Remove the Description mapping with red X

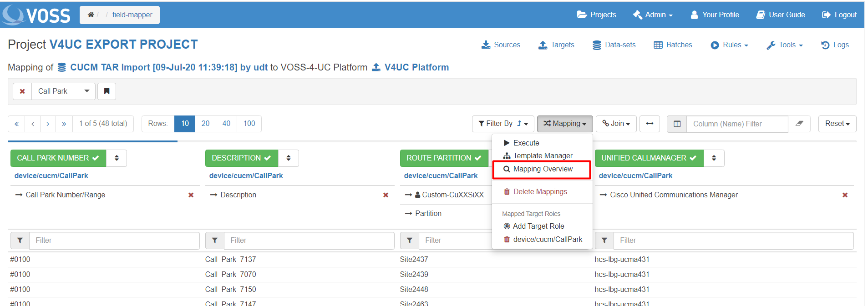point(386,195)
